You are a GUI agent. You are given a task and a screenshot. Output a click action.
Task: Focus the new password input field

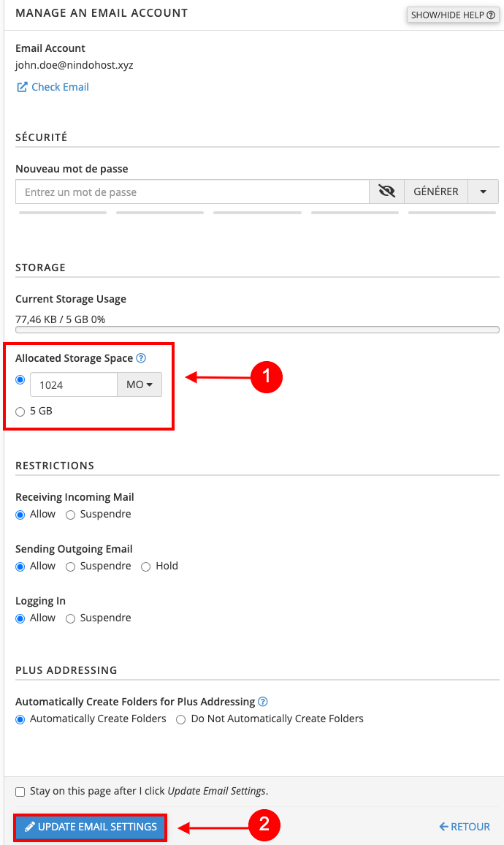[192, 192]
